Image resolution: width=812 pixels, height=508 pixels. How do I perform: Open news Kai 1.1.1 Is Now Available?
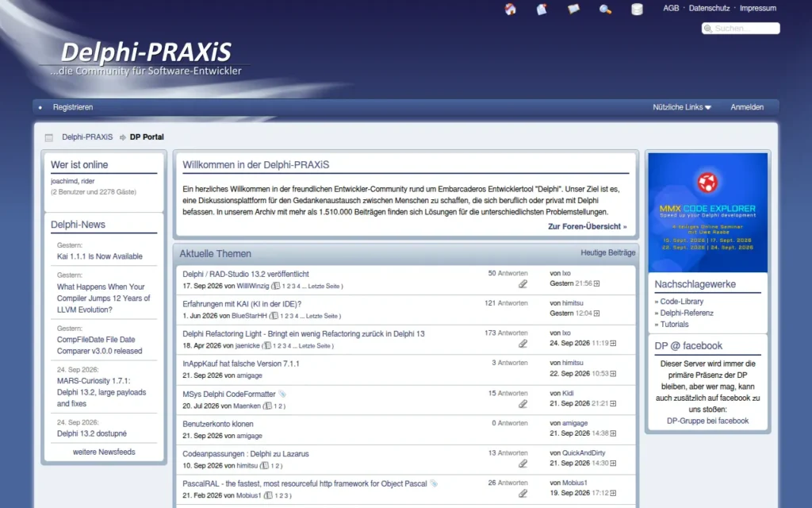pos(99,256)
